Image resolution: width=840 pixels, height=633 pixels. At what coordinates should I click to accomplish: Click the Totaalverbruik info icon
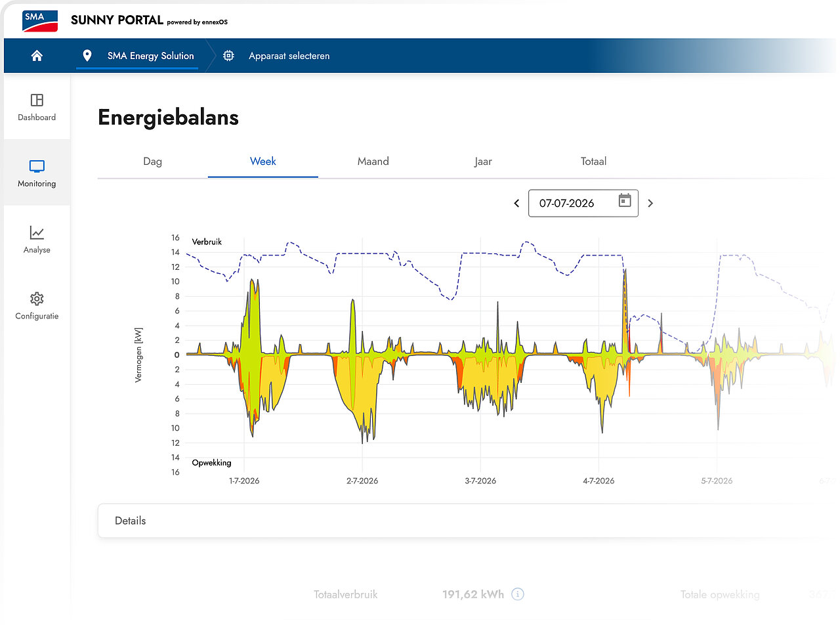click(518, 594)
